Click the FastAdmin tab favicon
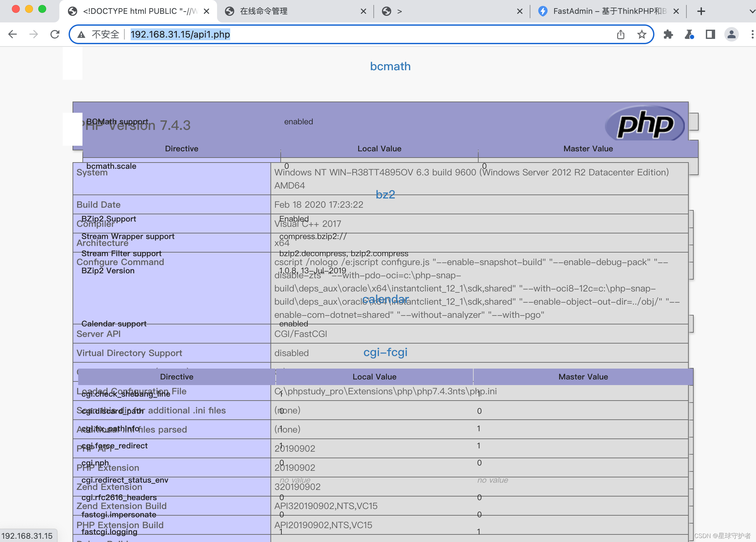Image resolution: width=756 pixels, height=542 pixels. point(542,11)
